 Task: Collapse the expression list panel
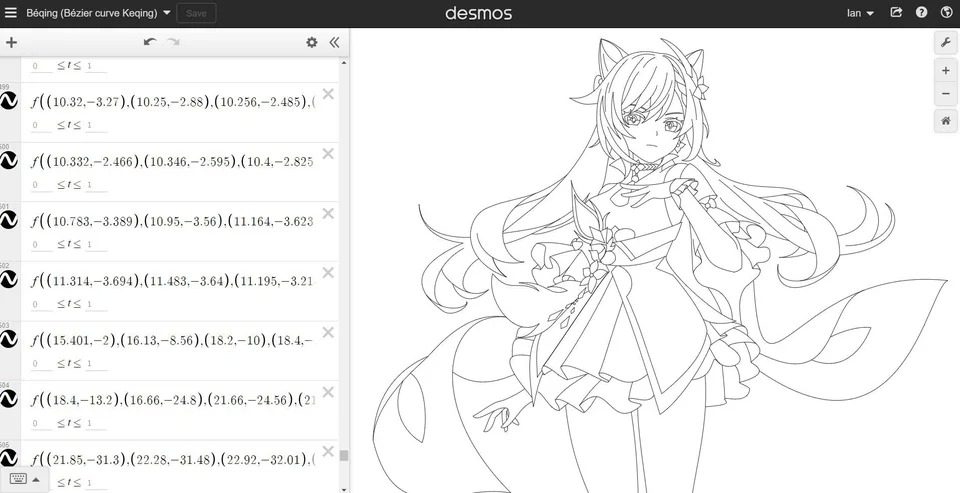334,42
